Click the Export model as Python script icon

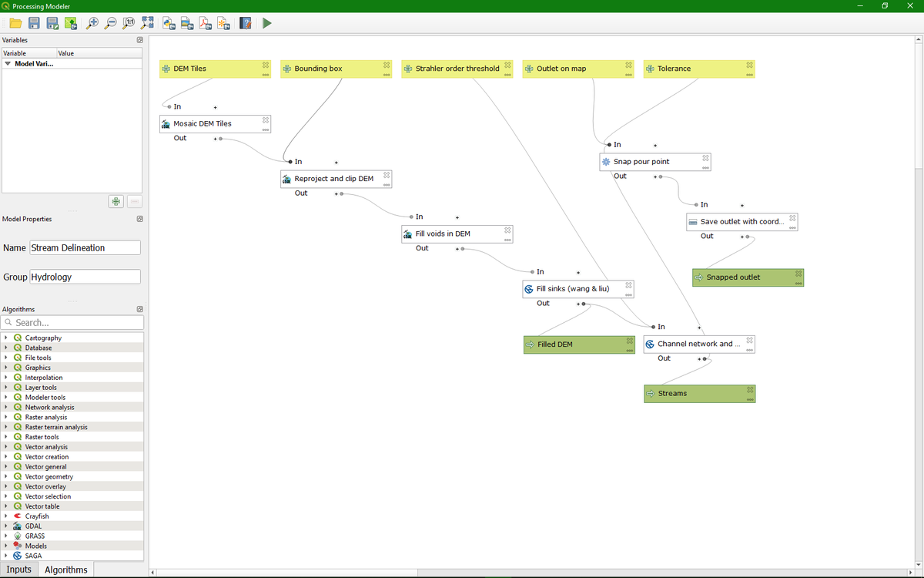tap(169, 23)
